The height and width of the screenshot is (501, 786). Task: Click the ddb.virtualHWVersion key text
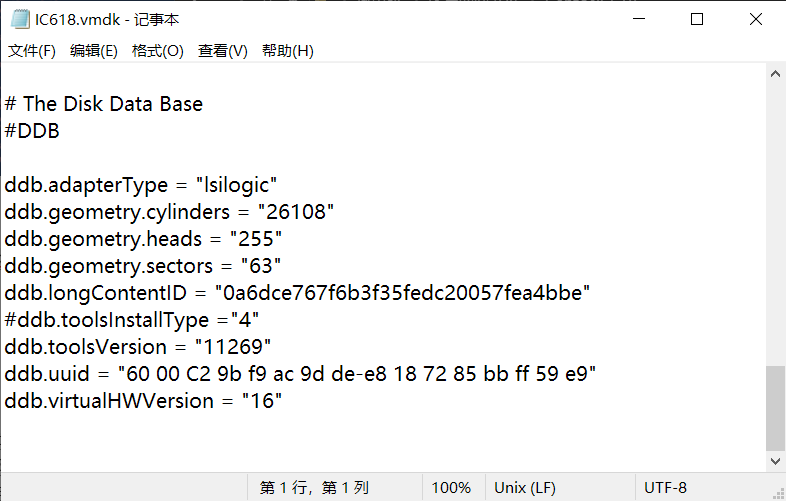pos(109,401)
